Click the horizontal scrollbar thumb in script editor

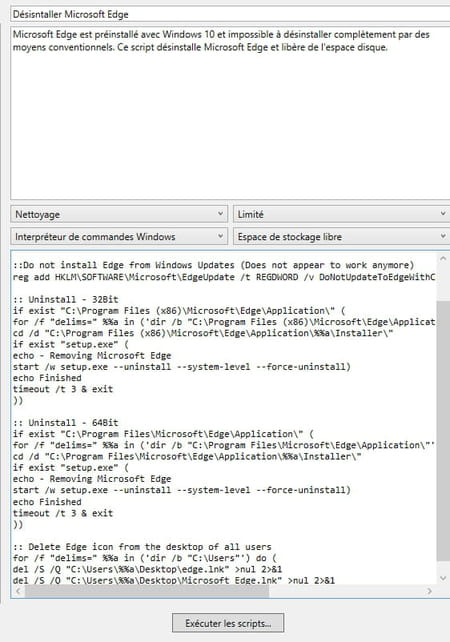[x=147, y=591]
